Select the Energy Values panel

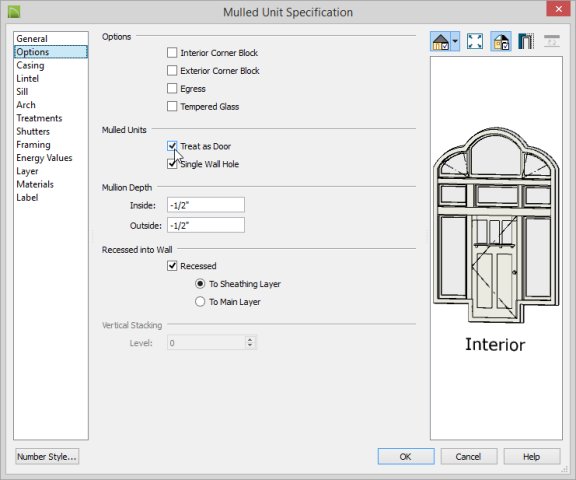pyautogui.click(x=44, y=158)
